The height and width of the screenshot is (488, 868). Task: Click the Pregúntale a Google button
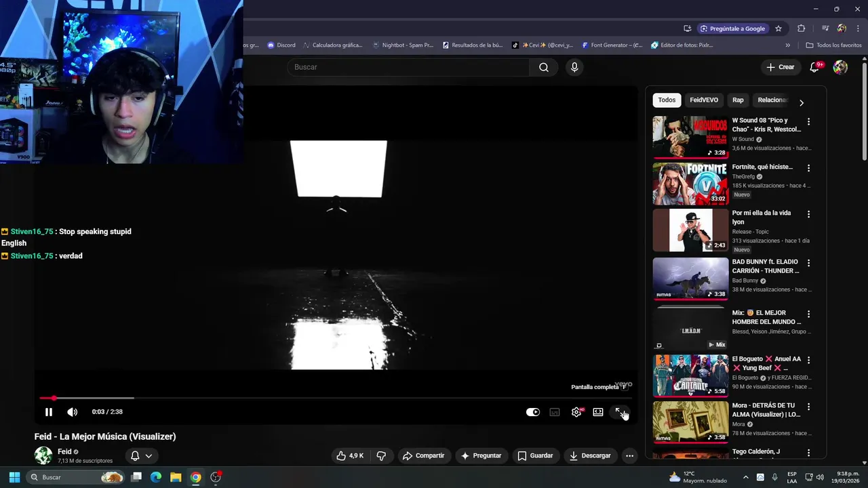tap(732, 28)
